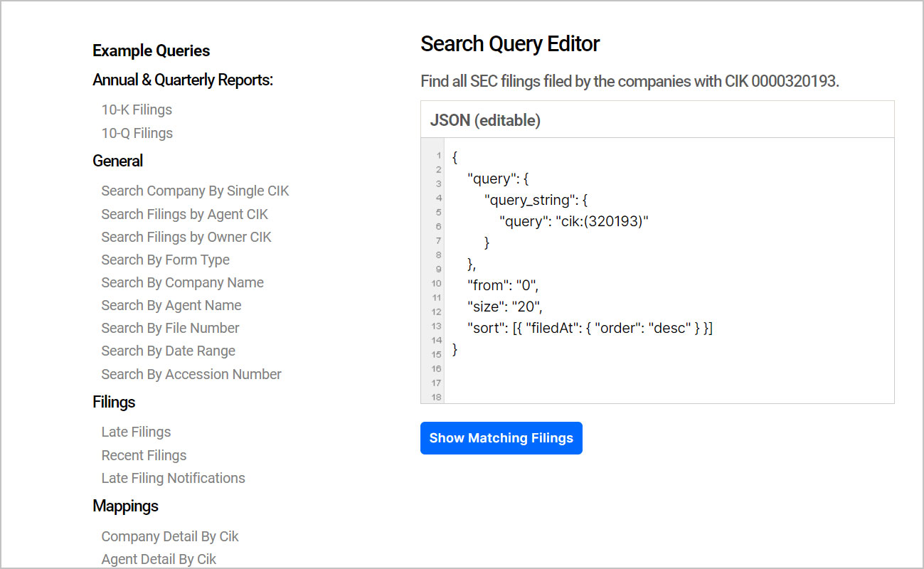The image size is (924, 569).
Task: Select the Recent Filings example
Action: tap(144, 455)
